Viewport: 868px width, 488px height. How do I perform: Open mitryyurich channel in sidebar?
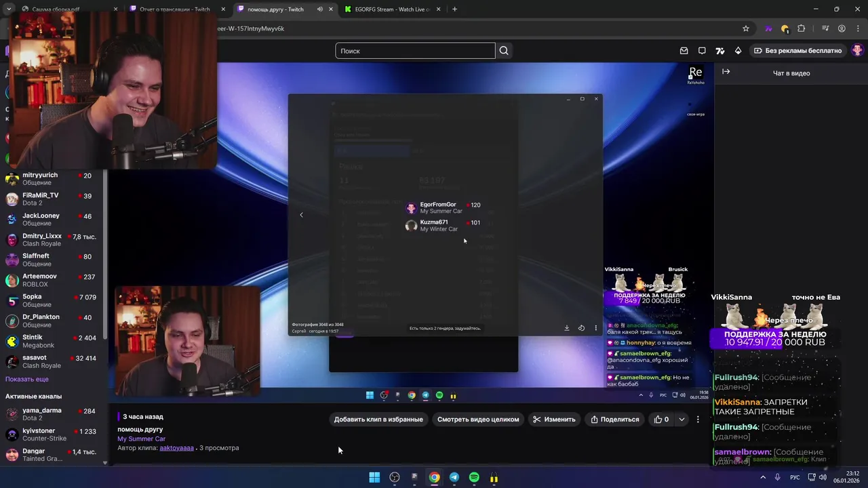coord(53,179)
